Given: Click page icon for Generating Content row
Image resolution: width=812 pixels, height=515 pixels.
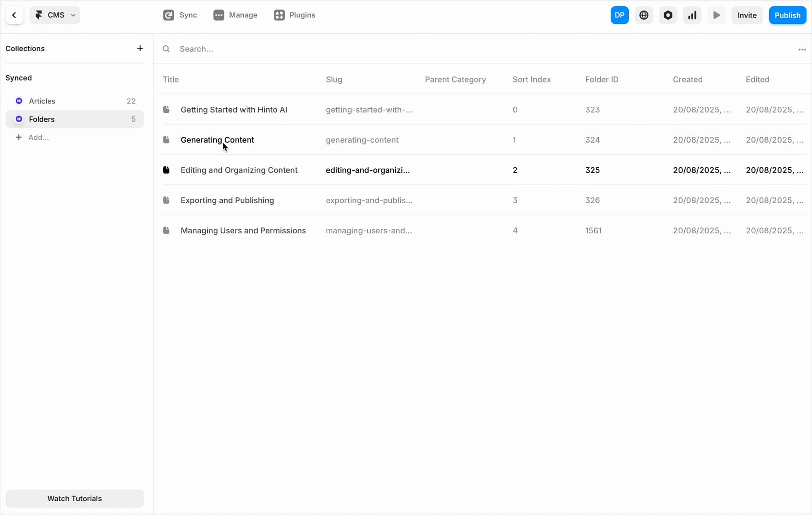Looking at the screenshot, I should click(x=166, y=140).
